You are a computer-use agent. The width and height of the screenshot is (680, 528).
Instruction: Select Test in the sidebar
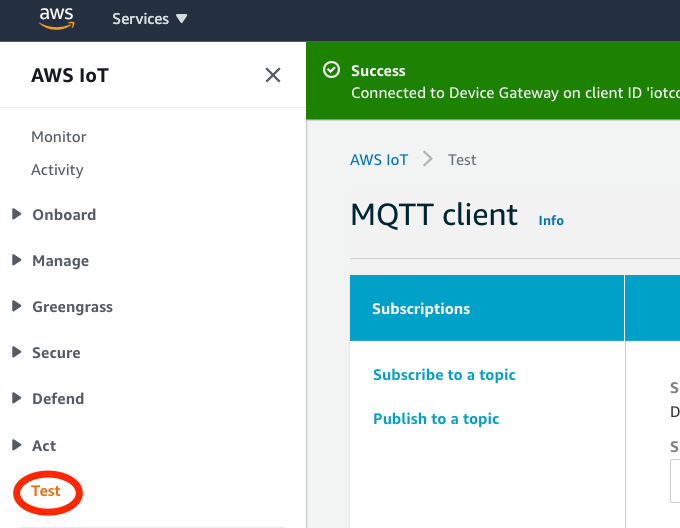[x=46, y=491]
